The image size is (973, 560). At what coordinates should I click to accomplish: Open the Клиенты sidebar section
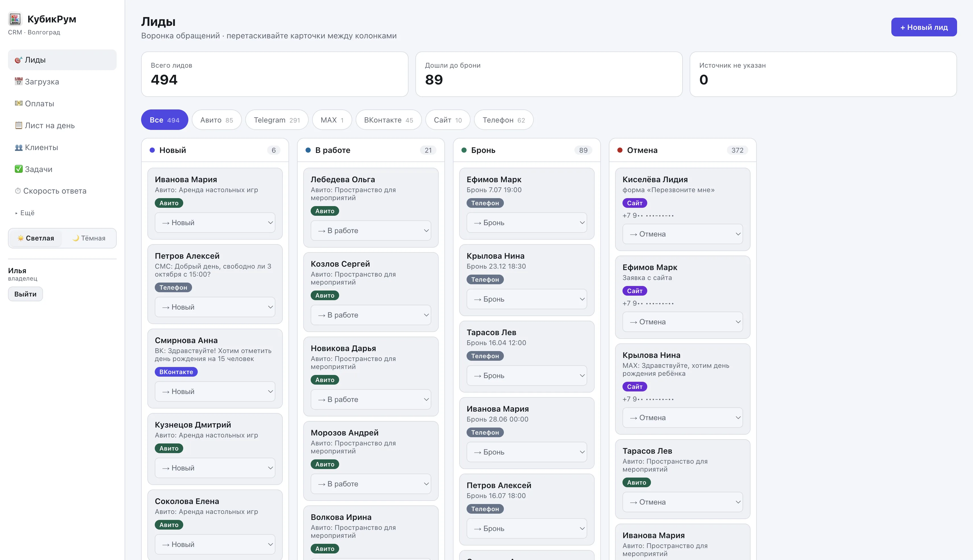pyautogui.click(x=62, y=147)
